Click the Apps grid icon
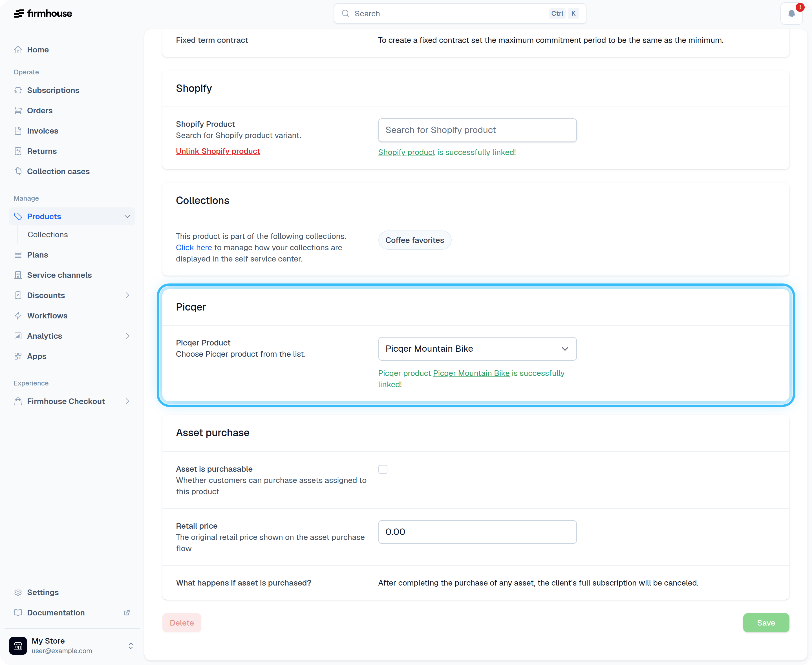 pyautogui.click(x=18, y=356)
